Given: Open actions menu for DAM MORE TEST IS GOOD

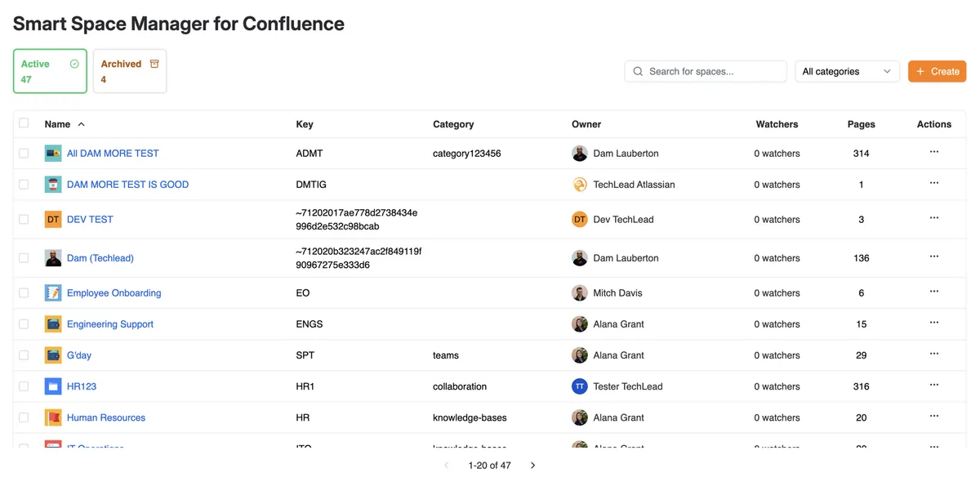Looking at the screenshot, I should [934, 183].
